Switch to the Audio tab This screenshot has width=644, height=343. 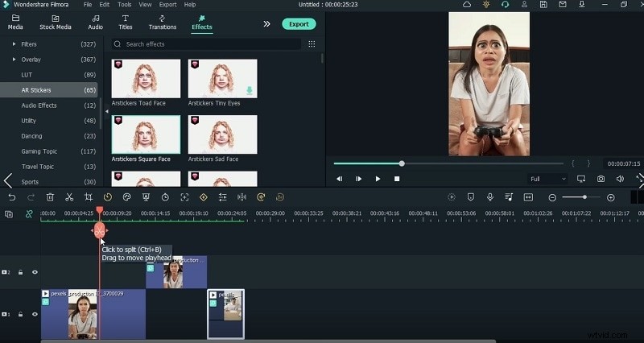point(95,23)
